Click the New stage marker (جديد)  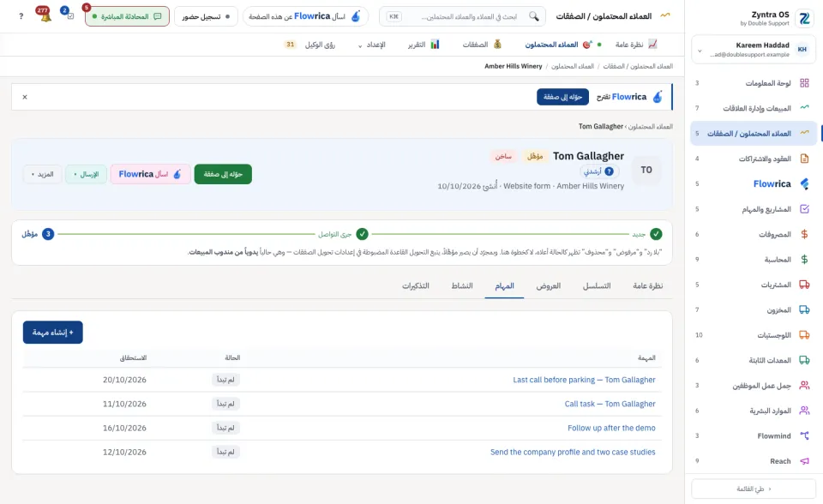click(x=656, y=234)
